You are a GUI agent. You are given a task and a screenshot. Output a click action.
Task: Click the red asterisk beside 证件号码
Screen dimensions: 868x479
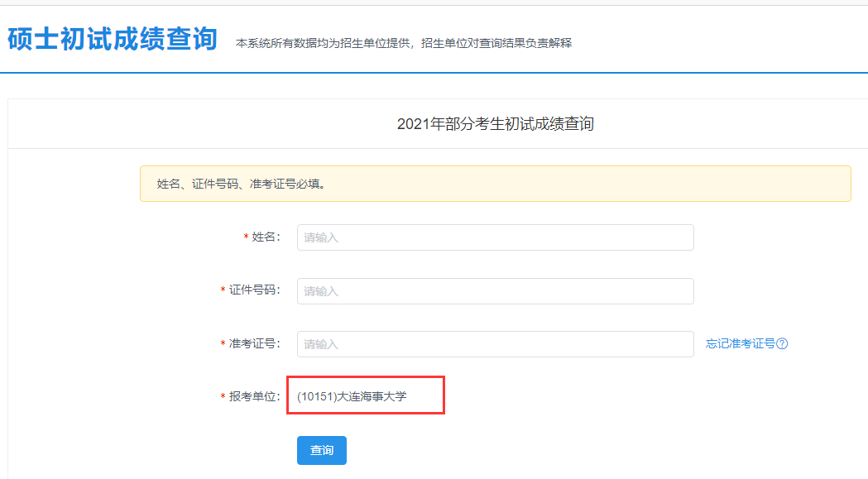223,291
